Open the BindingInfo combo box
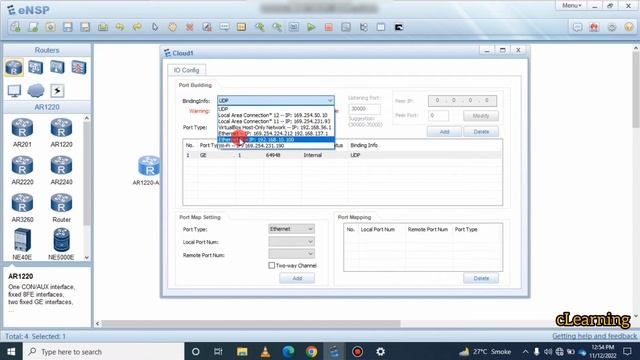 [276, 100]
